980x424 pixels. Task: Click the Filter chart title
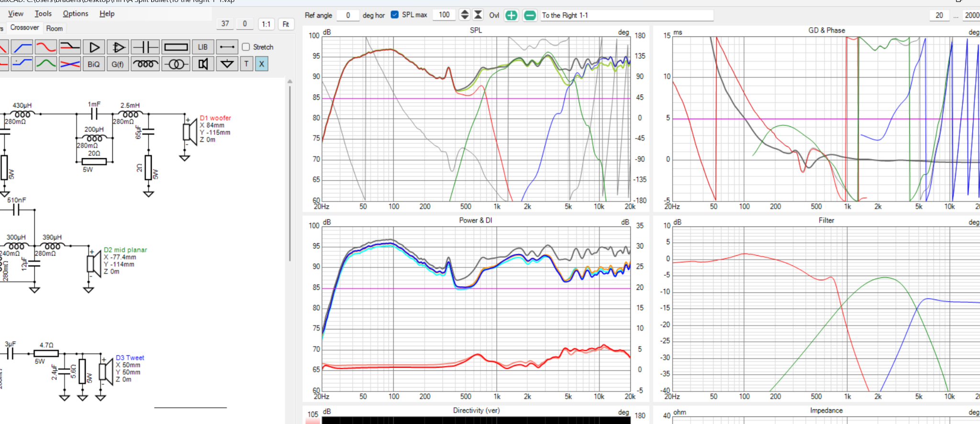click(x=826, y=220)
